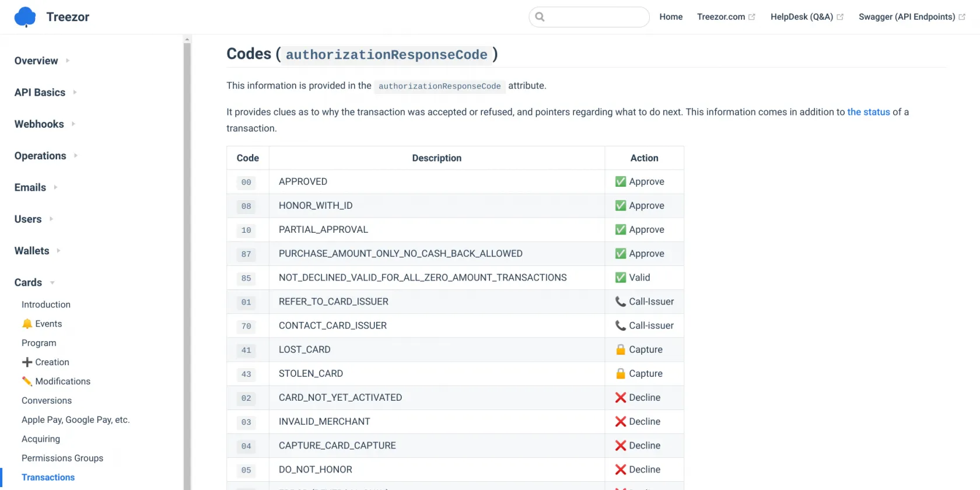Click the bell icon beside Events
Image resolution: width=980 pixels, height=490 pixels.
point(27,324)
